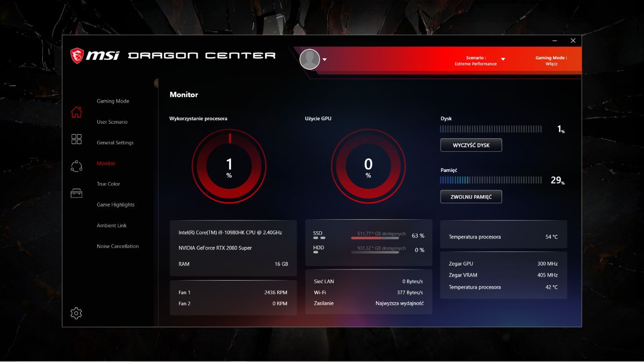644x362 pixels.
Task: Click the Scenario Extreme Performance label
Action: 475,61
